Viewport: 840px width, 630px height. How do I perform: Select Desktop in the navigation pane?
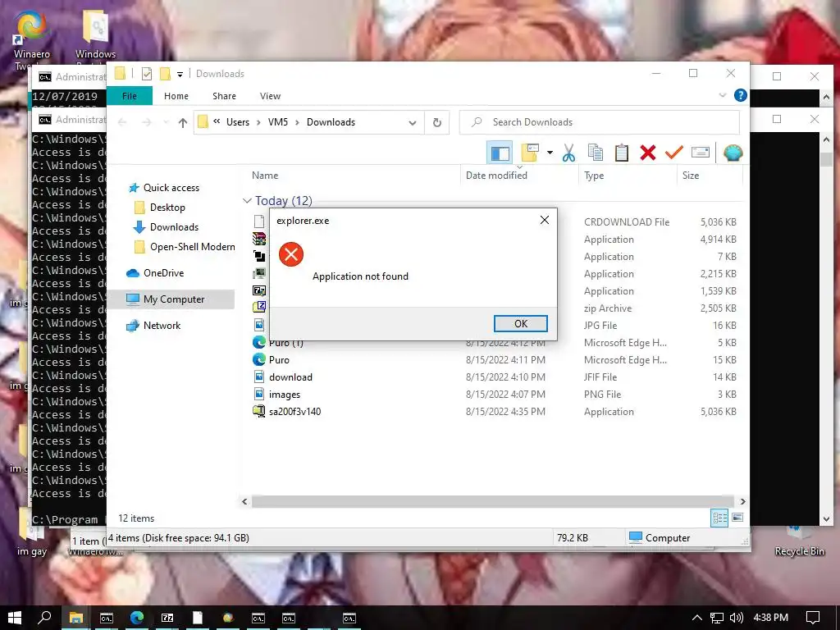coord(167,208)
